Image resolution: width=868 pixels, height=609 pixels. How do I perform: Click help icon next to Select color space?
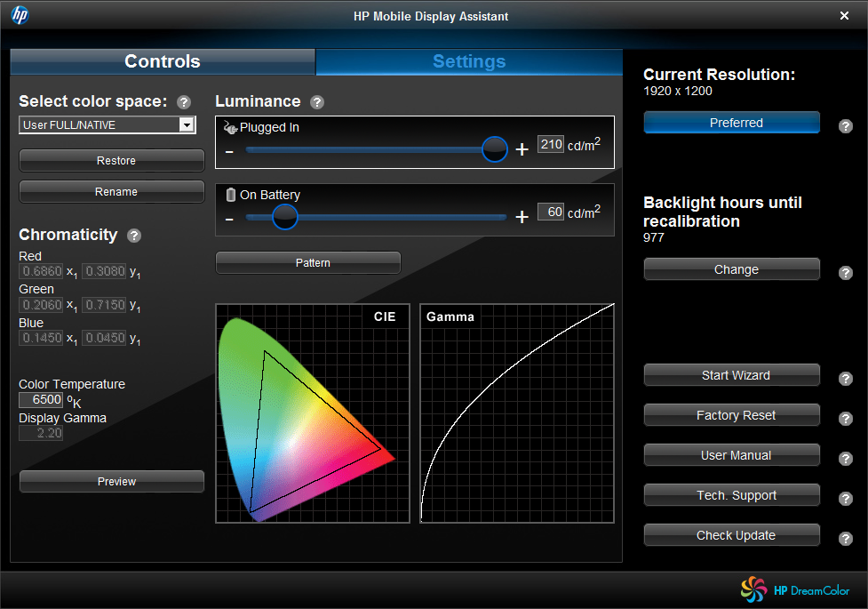click(184, 102)
